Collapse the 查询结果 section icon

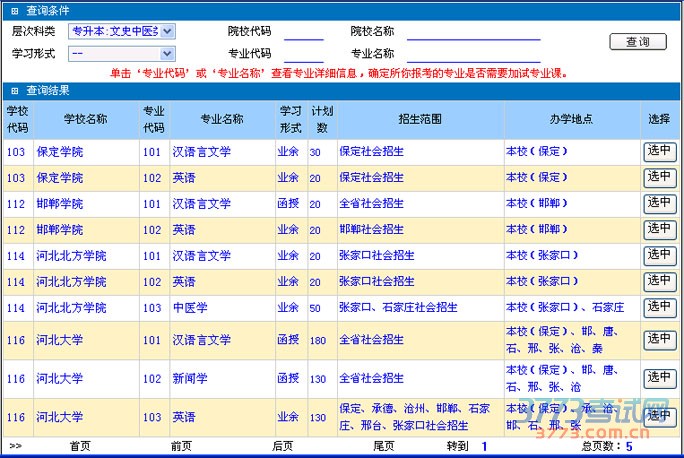[14, 90]
